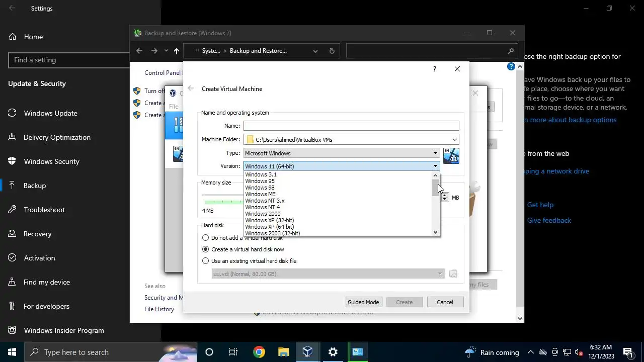This screenshot has width=644, height=362.
Task: Open recent locations dropdown in Explorer
Action: pyautogui.click(x=166, y=51)
